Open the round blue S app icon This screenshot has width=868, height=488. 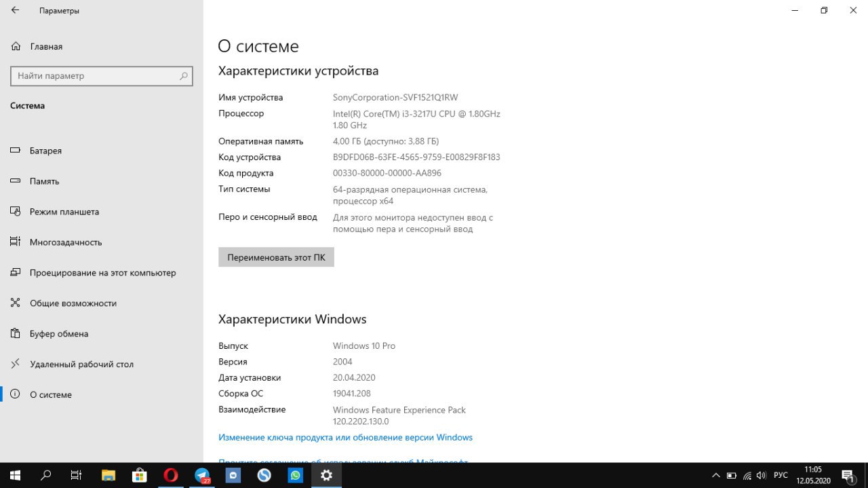pyautogui.click(x=264, y=475)
